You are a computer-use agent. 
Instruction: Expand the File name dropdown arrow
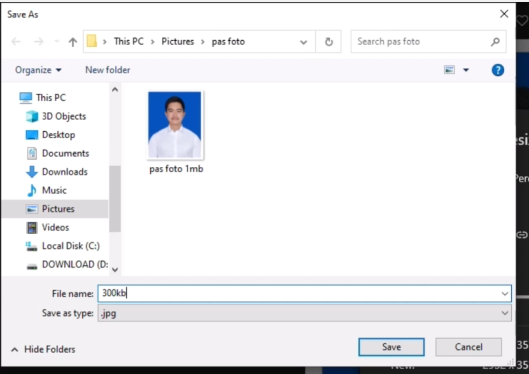click(x=505, y=294)
